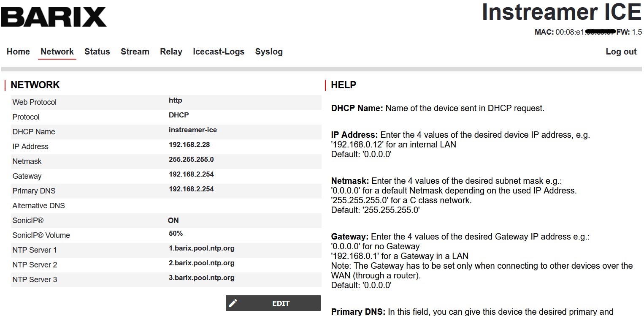Go to the Status page
Screen dimensions: 644x316
tap(97, 52)
